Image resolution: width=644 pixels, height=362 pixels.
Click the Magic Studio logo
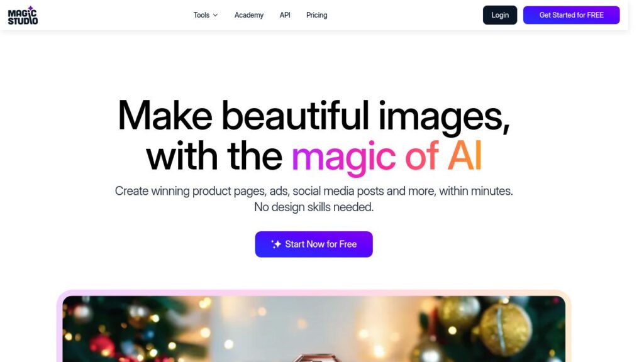23,16
